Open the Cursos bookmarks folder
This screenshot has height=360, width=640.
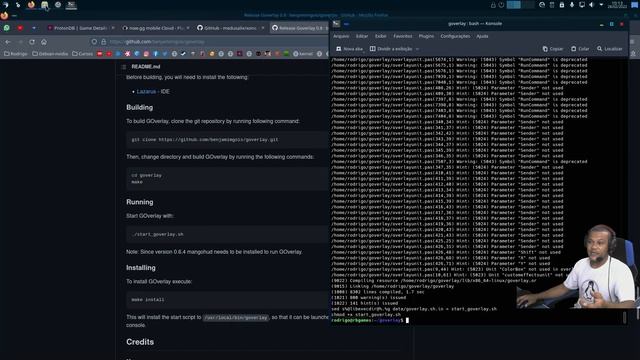pos(82,53)
